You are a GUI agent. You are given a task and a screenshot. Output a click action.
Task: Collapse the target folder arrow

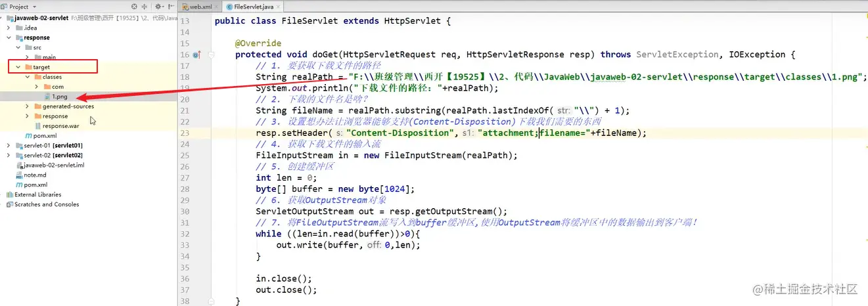pos(18,67)
